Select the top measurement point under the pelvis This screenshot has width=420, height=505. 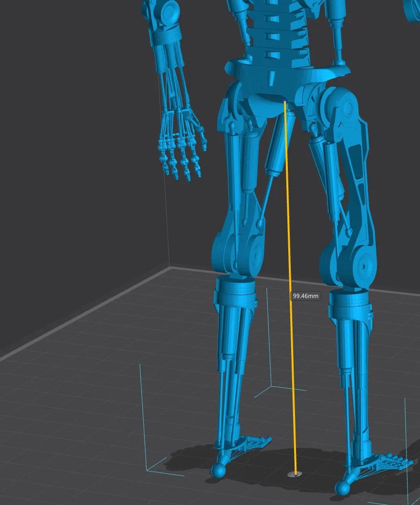click(x=285, y=102)
